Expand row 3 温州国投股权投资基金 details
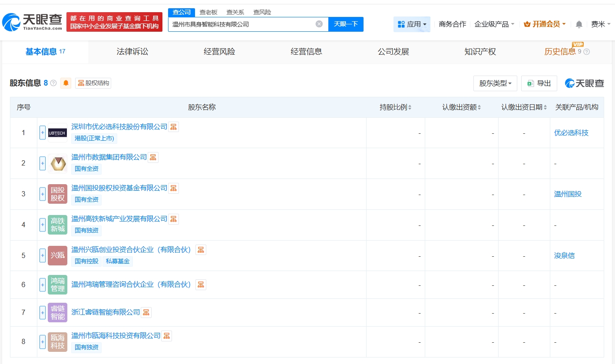This screenshot has height=364, width=615. tap(43, 194)
